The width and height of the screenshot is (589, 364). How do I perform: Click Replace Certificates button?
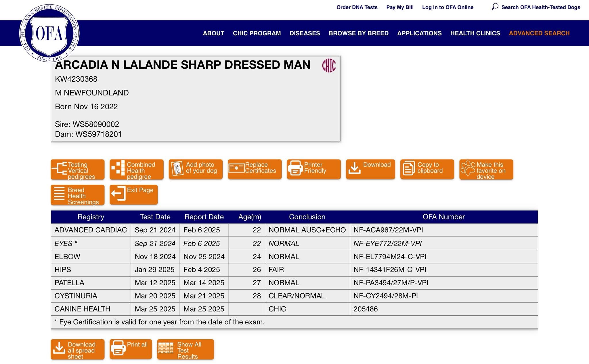[x=255, y=169]
